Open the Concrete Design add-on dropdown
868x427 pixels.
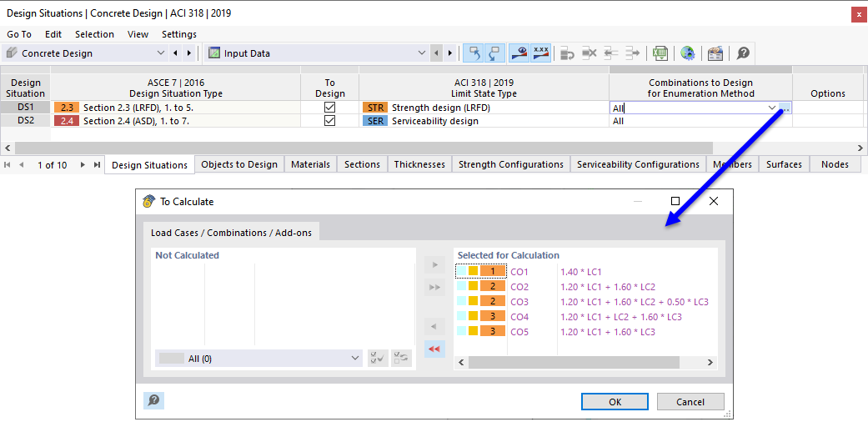tap(161, 53)
